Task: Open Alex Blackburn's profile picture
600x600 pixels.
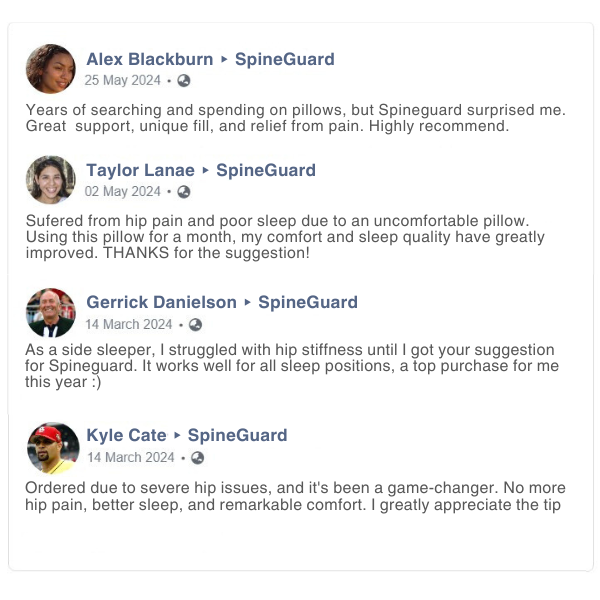Action: click(51, 69)
